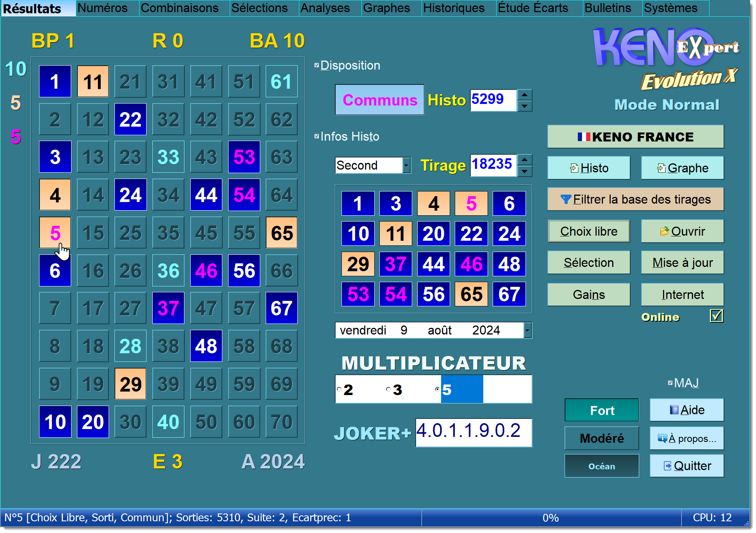This screenshot has height=533, width=756.
Task: Toggle the Disposition checkbox
Action: pyautogui.click(x=317, y=65)
